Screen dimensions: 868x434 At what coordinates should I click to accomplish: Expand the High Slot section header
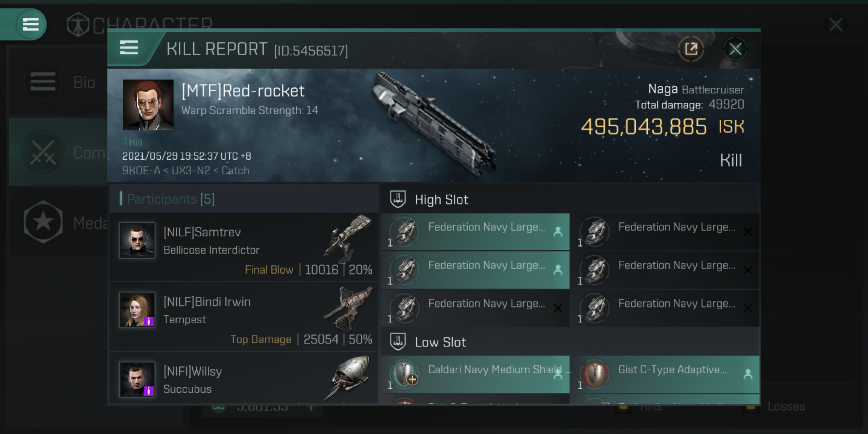(x=442, y=200)
